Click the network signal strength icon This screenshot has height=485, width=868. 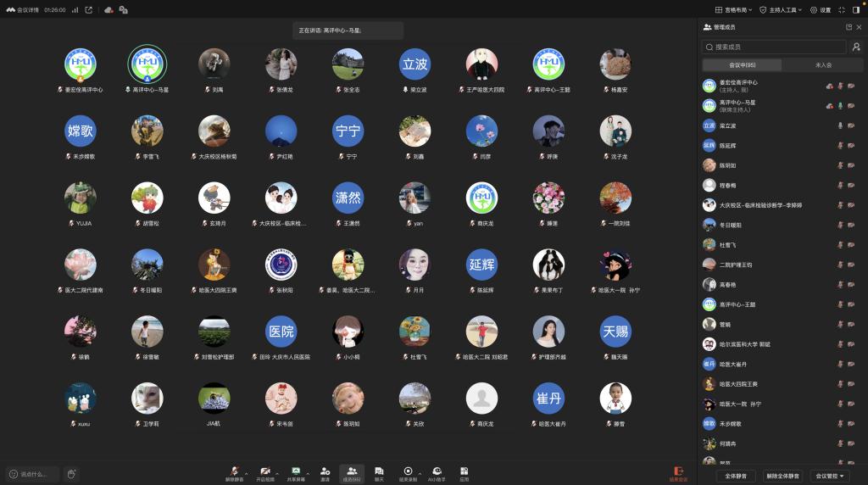[75, 10]
